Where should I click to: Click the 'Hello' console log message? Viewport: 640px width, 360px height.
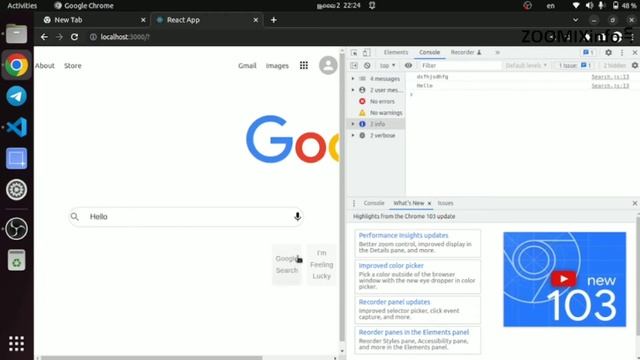coord(424,86)
